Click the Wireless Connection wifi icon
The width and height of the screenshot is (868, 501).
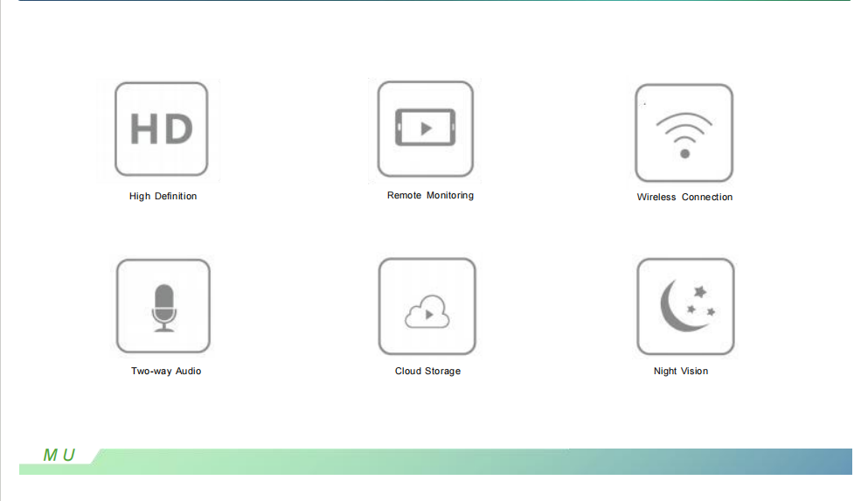point(684,133)
